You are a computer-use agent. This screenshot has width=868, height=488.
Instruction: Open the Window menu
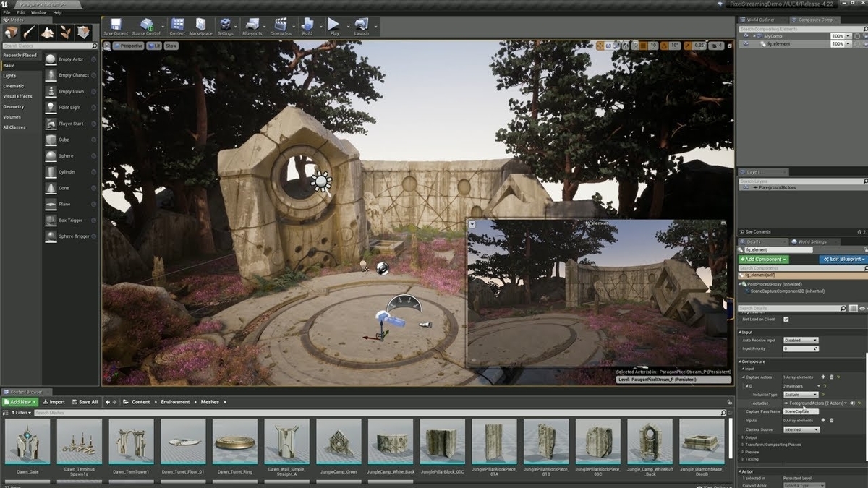tap(38, 12)
